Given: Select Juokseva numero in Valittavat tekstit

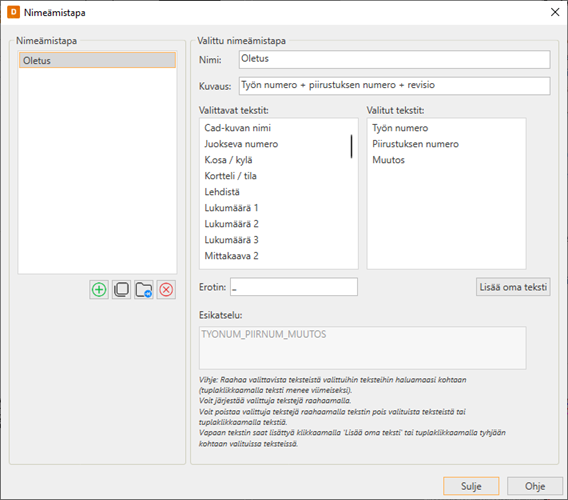Looking at the screenshot, I should (x=241, y=144).
